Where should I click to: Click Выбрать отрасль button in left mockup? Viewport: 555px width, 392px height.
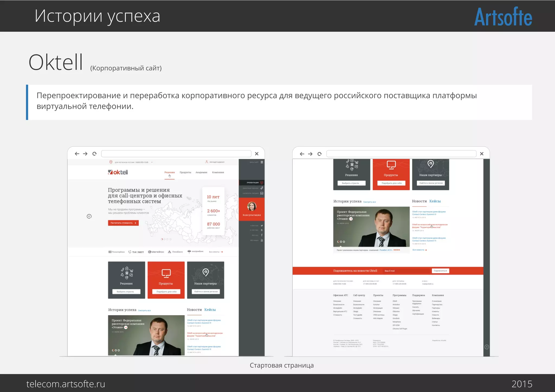coord(126,292)
